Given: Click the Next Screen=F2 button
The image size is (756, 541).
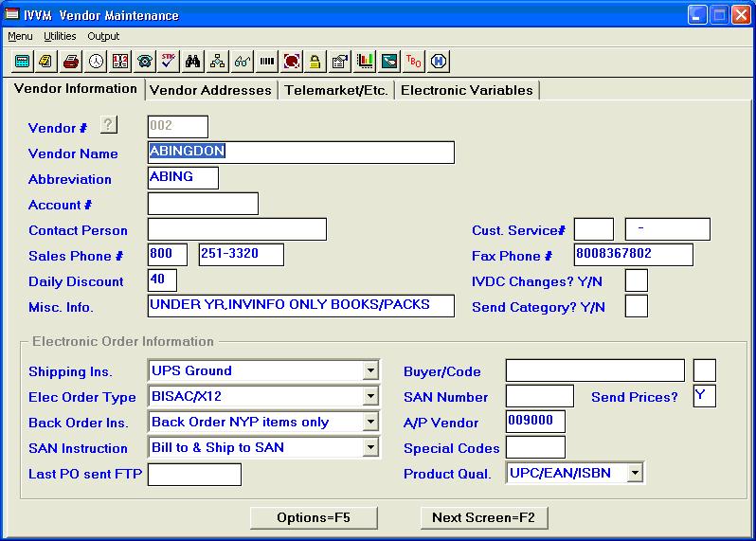Looking at the screenshot, I should click(484, 518).
